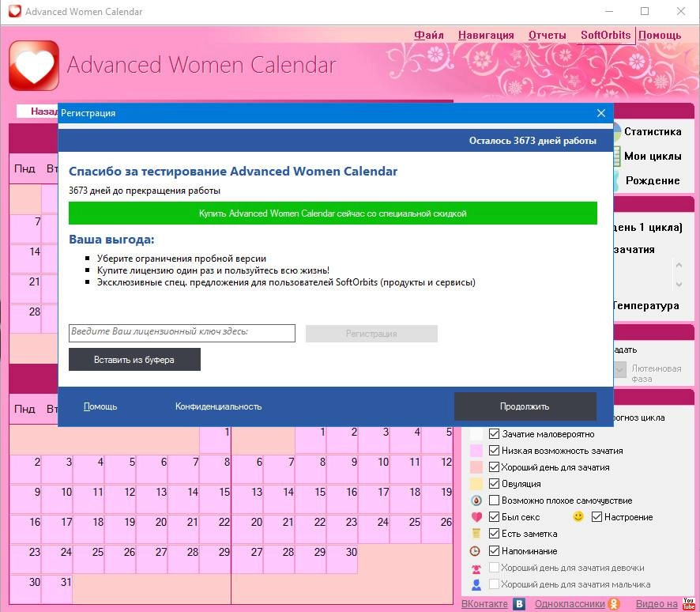This screenshot has width=700, height=612.
Task: Click the license key input field
Action: [x=183, y=333]
